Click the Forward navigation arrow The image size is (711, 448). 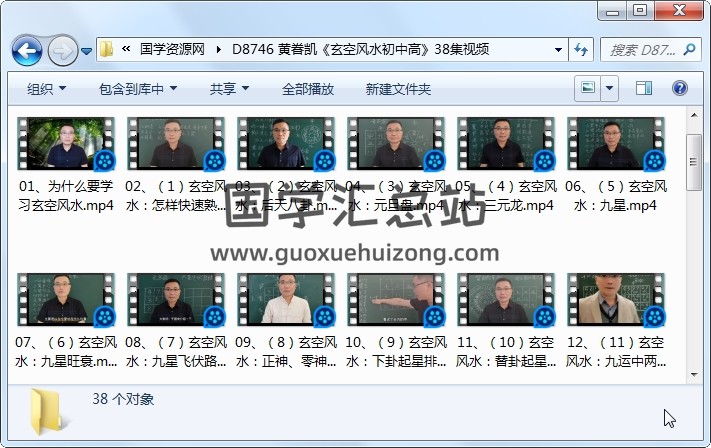point(63,51)
